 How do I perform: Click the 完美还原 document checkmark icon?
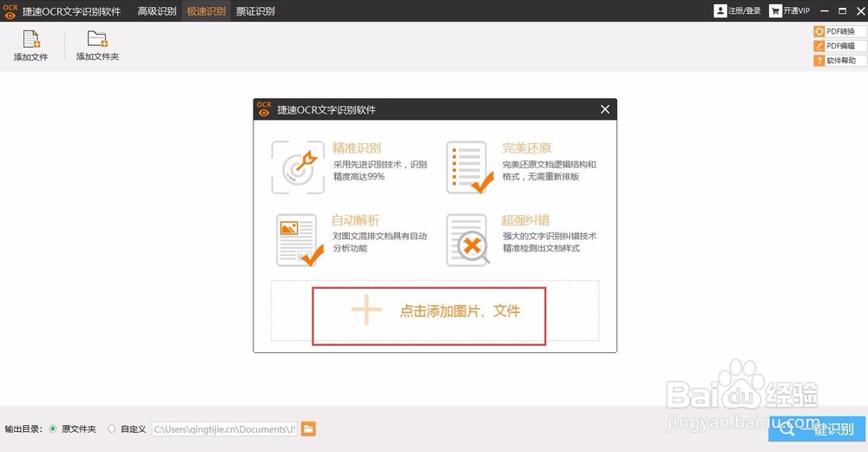[x=470, y=167]
